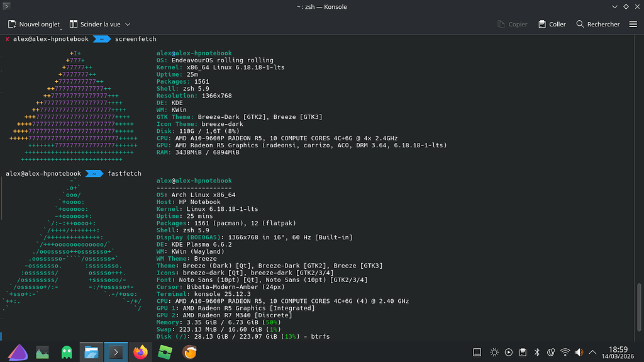Click the Scinder la vue split icon
644x362 pixels.
click(x=74, y=25)
